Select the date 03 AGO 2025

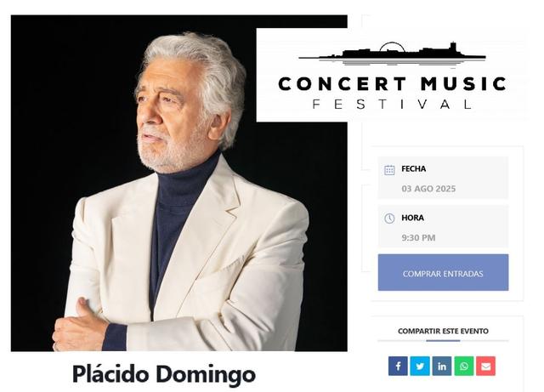pyautogui.click(x=428, y=189)
